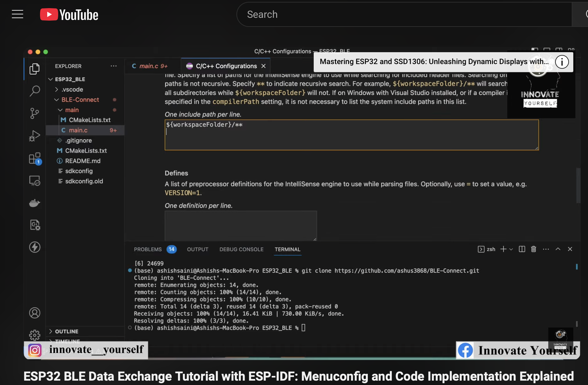Split the terminal panel
Viewport: 588px width, 385px height.
click(522, 249)
